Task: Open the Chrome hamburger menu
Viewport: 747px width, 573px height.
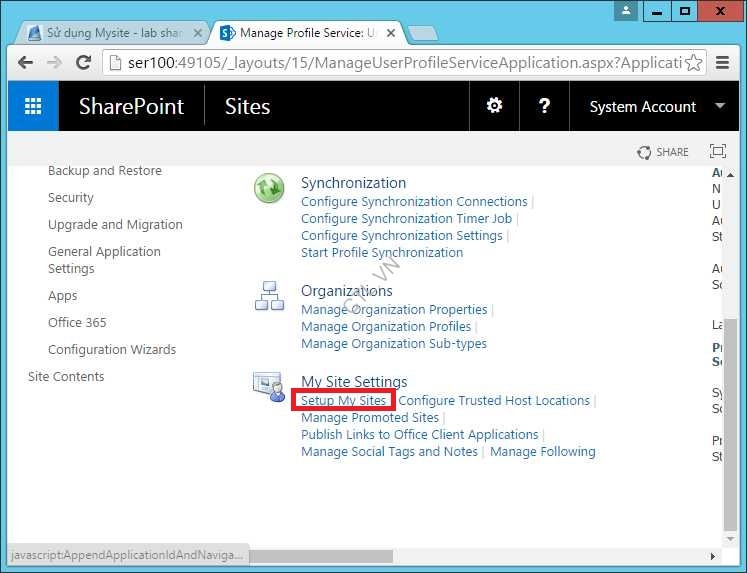Action: pos(722,63)
